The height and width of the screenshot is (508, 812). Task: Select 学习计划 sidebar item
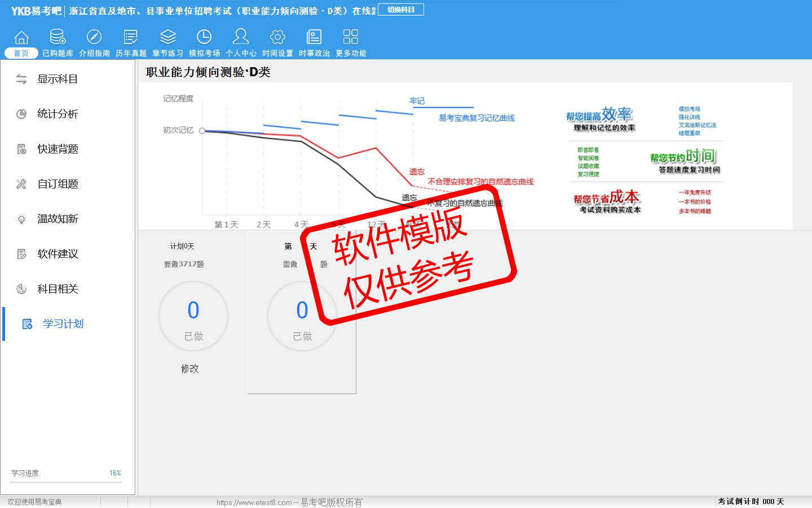[63, 324]
